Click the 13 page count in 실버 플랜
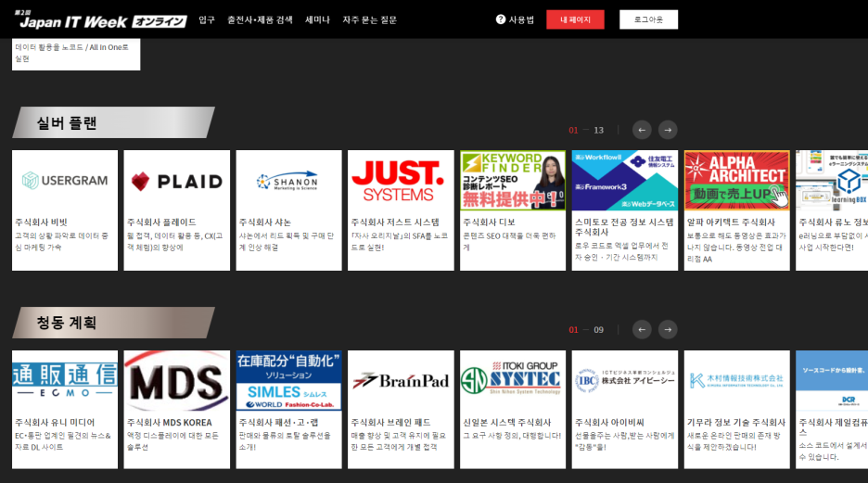Image resolution: width=868 pixels, height=483 pixels. coord(598,131)
